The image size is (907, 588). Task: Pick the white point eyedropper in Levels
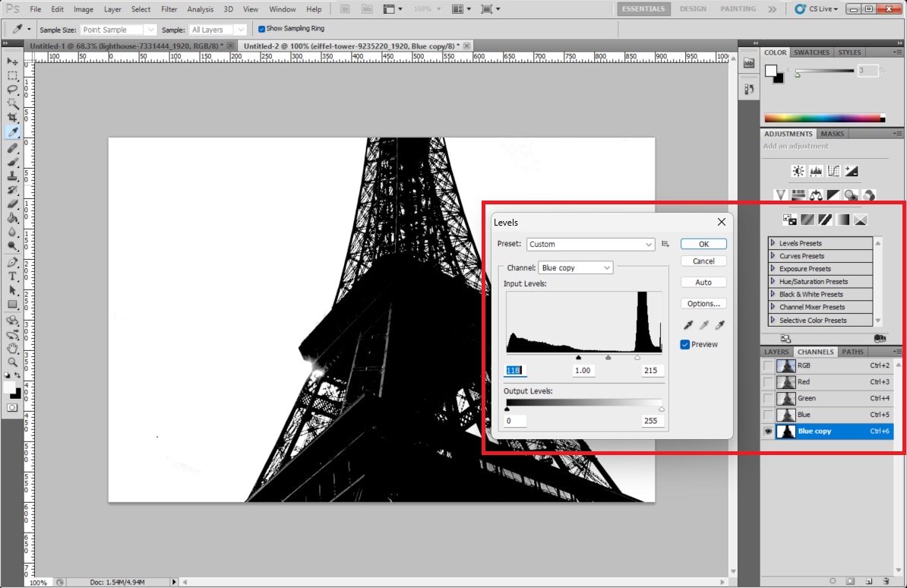719,325
